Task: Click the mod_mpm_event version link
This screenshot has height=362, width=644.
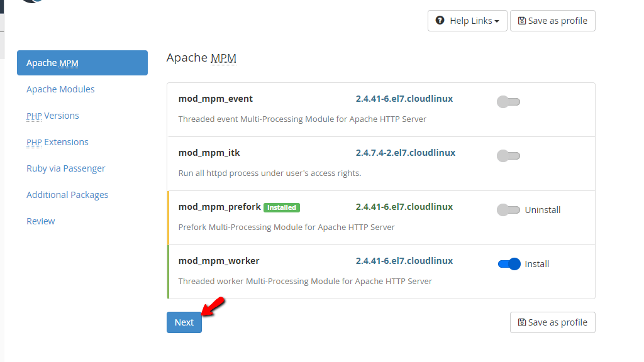Action: point(404,99)
